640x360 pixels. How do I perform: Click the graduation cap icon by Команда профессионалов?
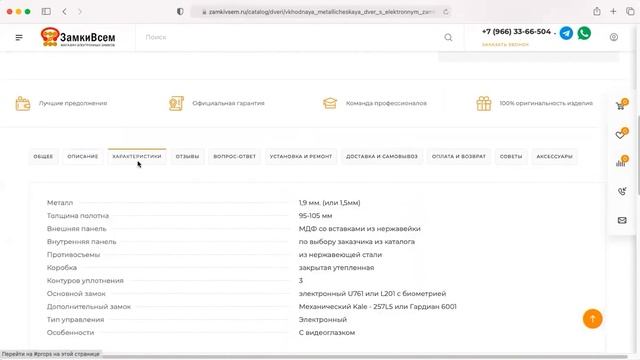330,103
